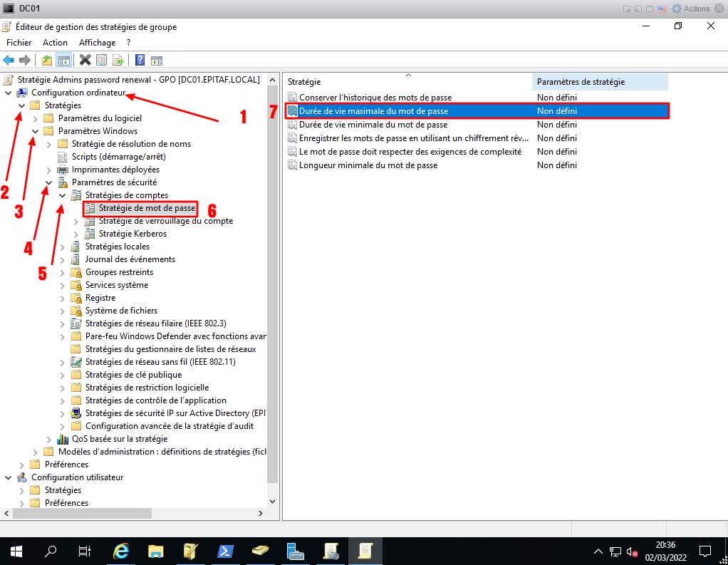Viewport: 728px width, 565px height.
Task: Launch PowerShell from the taskbar
Action: coord(227,550)
